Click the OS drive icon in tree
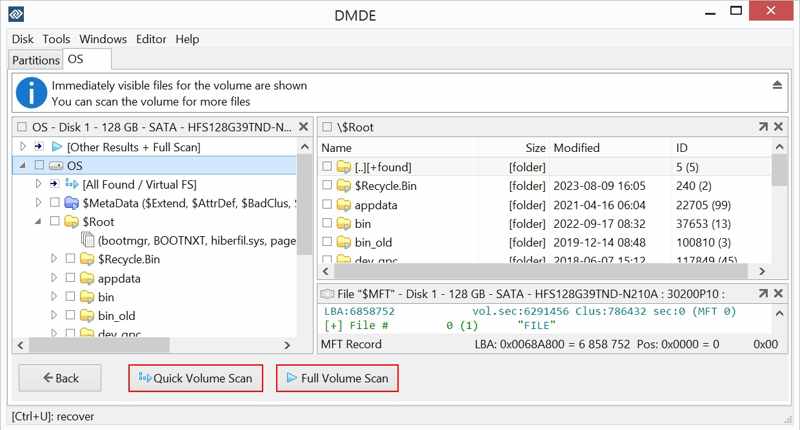This screenshot has height=430, width=800. coord(56,165)
